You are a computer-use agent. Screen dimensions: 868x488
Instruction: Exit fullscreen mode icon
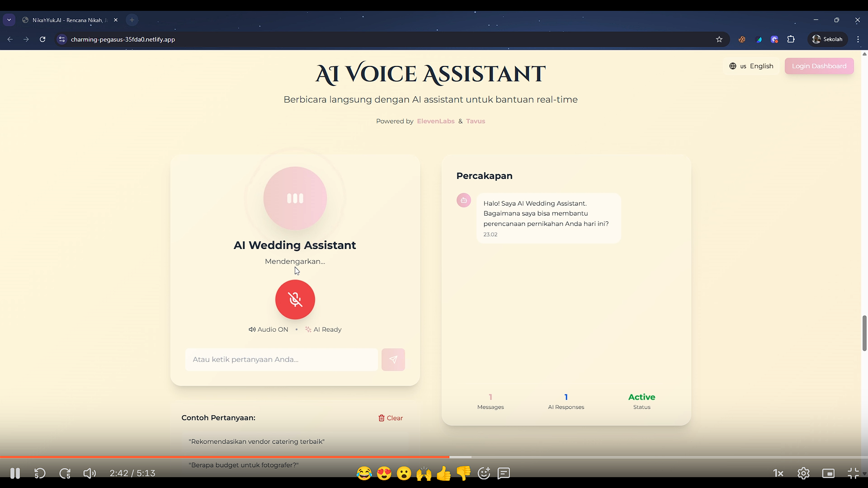click(853, 473)
